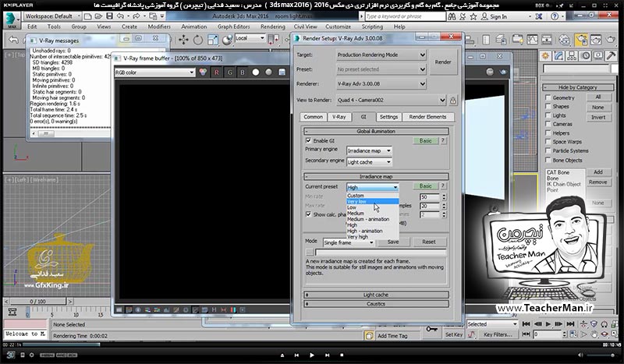Toggle the Enable GI checkbox

[308, 140]
